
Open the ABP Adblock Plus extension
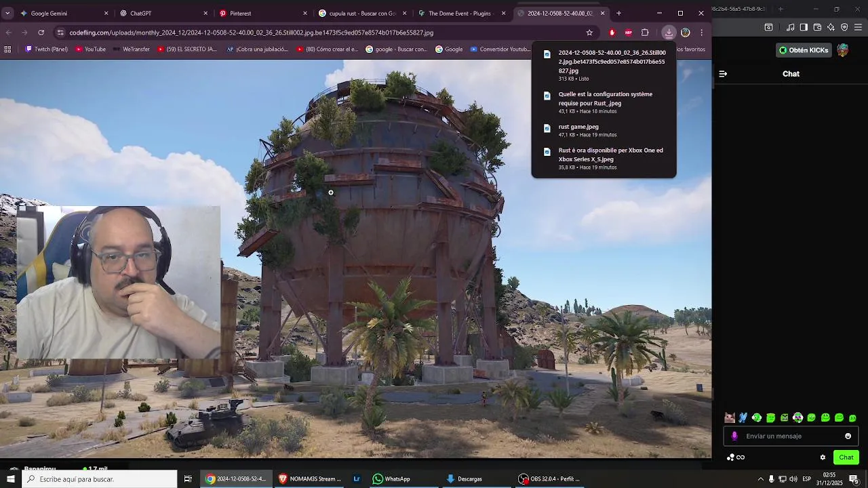point(629,32)
